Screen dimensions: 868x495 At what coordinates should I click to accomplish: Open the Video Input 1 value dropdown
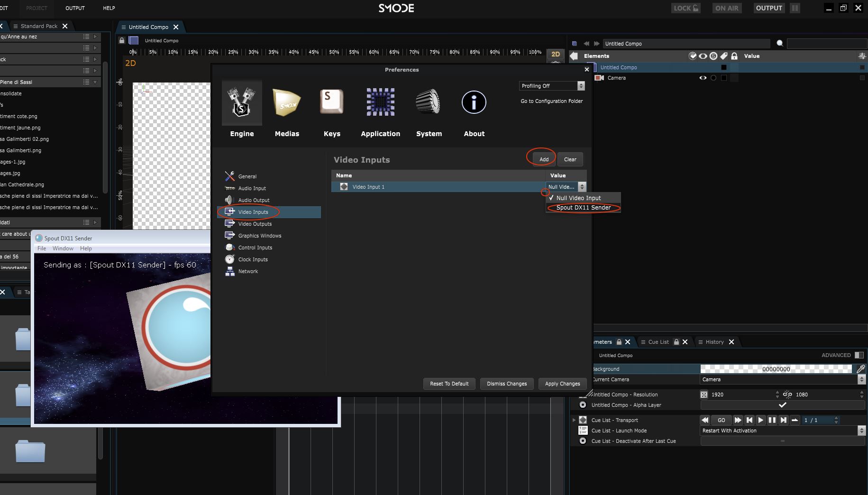(x=566, y=187)
